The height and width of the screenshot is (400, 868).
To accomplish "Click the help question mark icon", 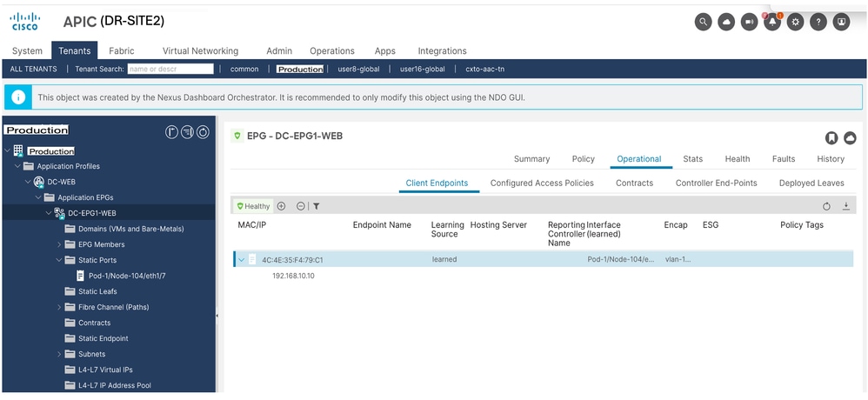I will click(x=818, y=22).
